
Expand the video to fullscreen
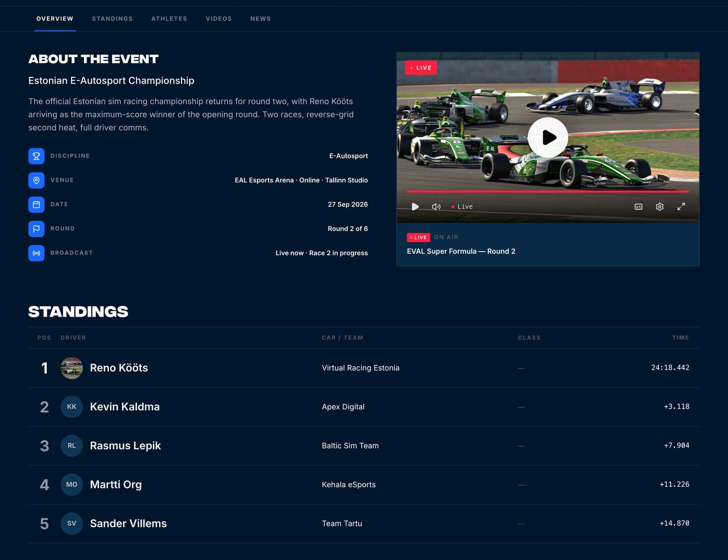click(x=681, y=207)
